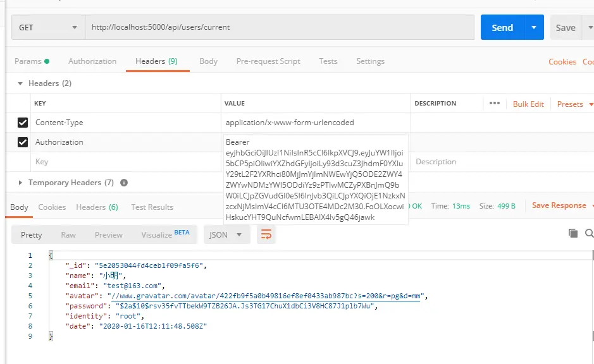Screen dimensions: 594x364
Task: Open the Pre-request Script tab
Action: coord(268,61)
